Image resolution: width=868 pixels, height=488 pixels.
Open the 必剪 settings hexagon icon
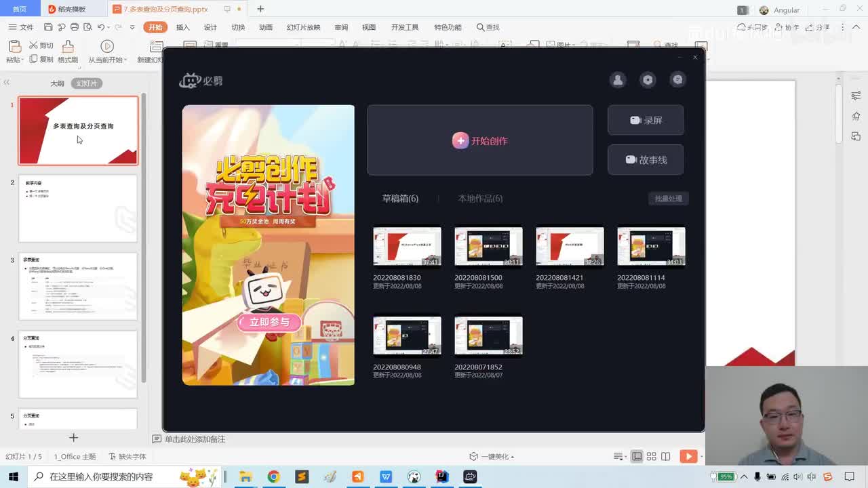(x=648, y=80)
